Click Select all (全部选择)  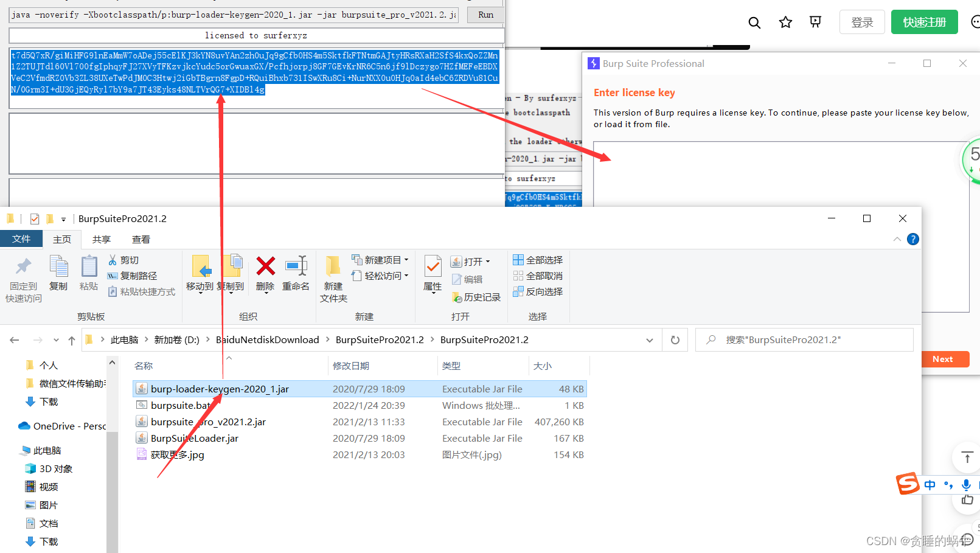(538, 260)
